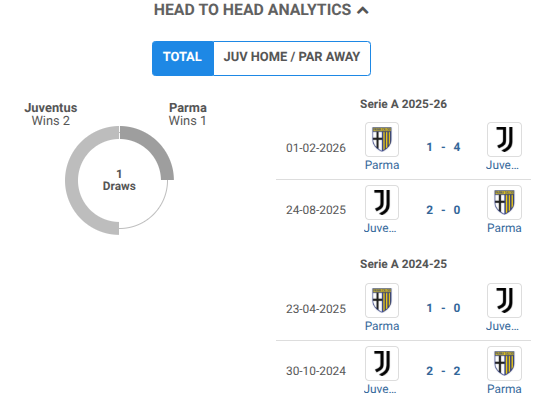Click Juventus crest in 30-10-2024 match

click(x=382, y=363)
